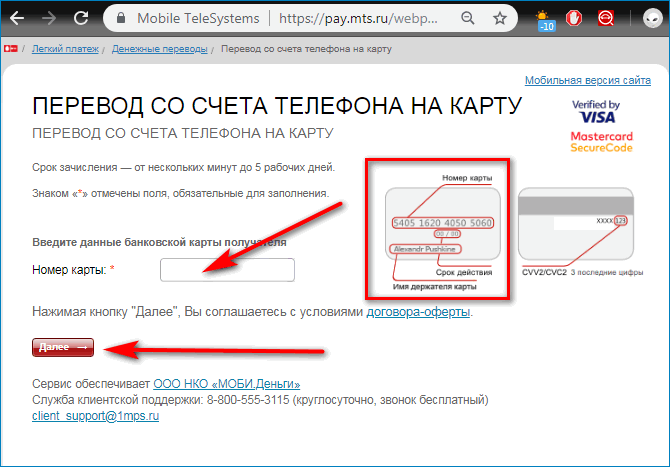Viewport: 670px width, 467px height.
Task: Click the Mobile TeleSystems certificate label
Action: pos(198,18)
